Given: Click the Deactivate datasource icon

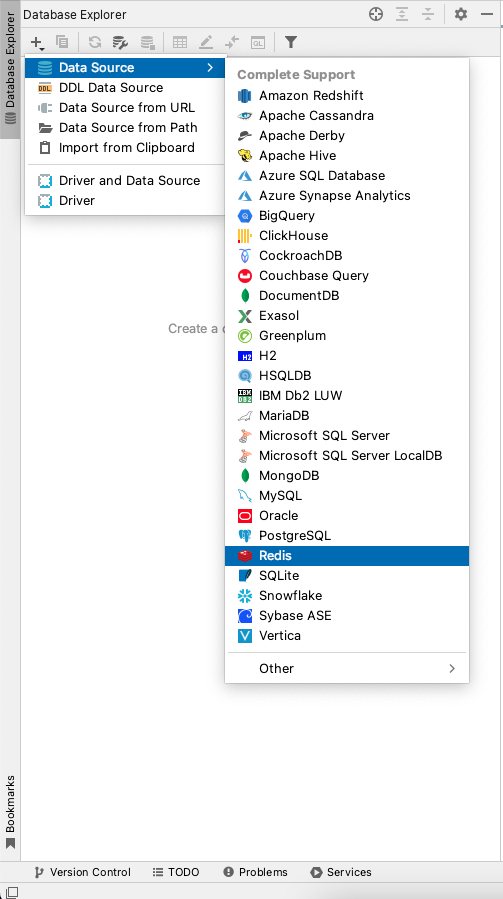Looking at the screenshot, I should tap(147, 42).
